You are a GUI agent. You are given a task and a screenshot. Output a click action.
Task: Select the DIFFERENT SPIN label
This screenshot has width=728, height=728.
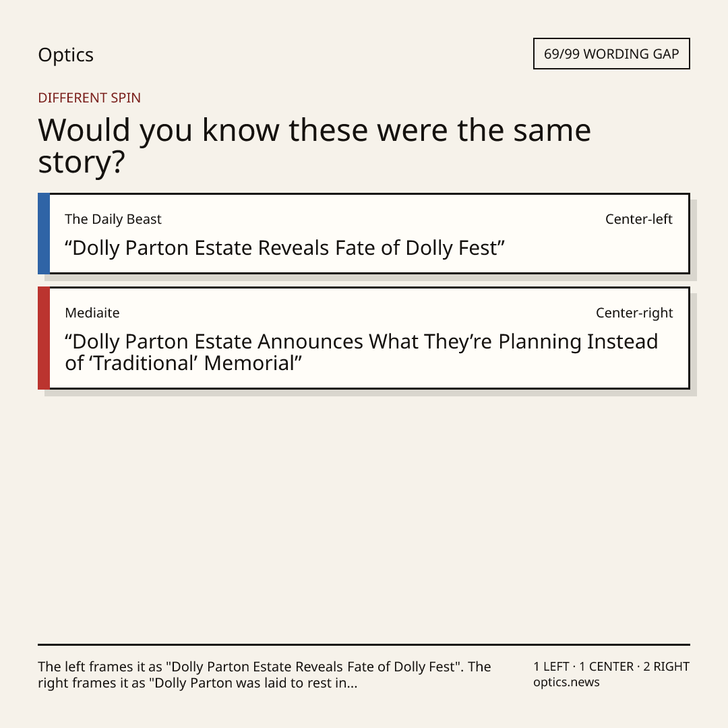click(x=89, y=98)
